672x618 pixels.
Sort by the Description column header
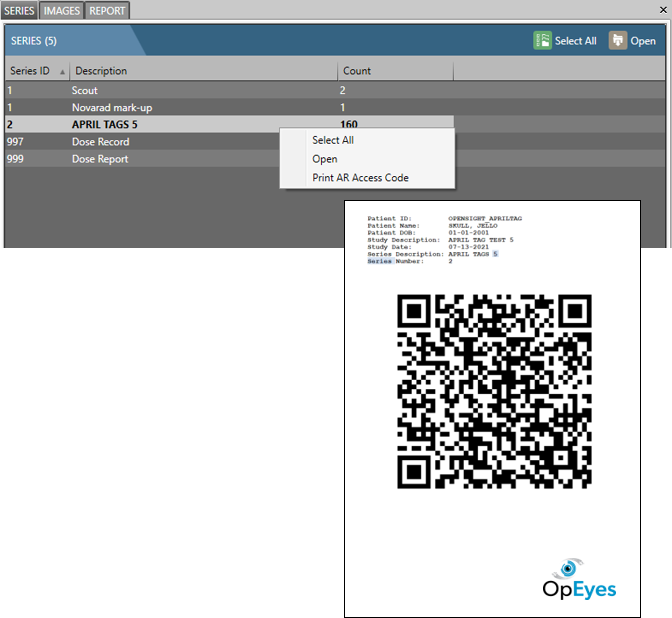point(204,71)
